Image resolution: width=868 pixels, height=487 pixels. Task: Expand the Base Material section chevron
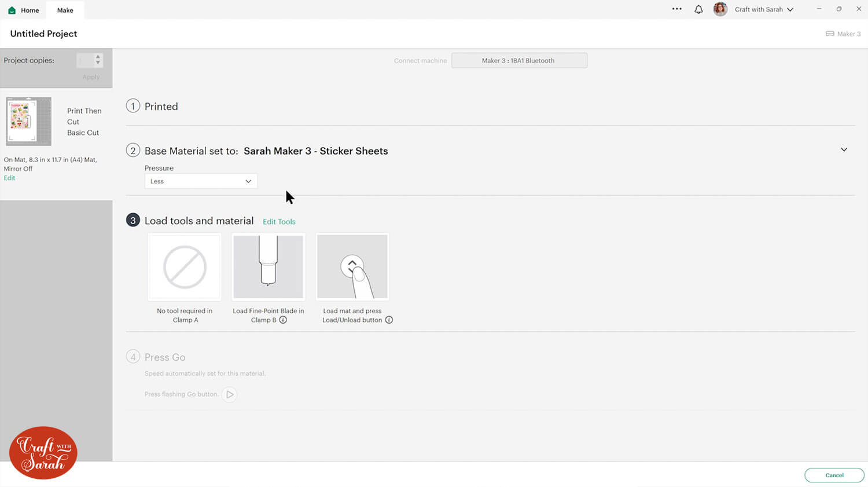point(844,150)
